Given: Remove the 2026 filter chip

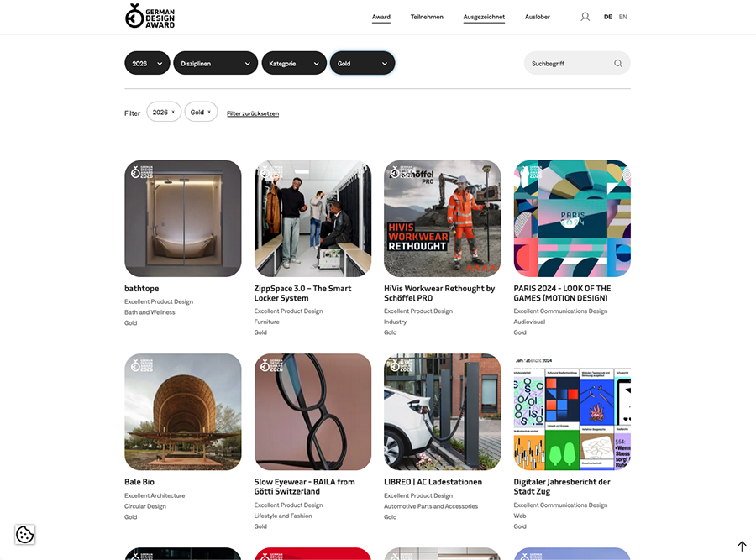Looking at the screenshot, I should (173, 113).
